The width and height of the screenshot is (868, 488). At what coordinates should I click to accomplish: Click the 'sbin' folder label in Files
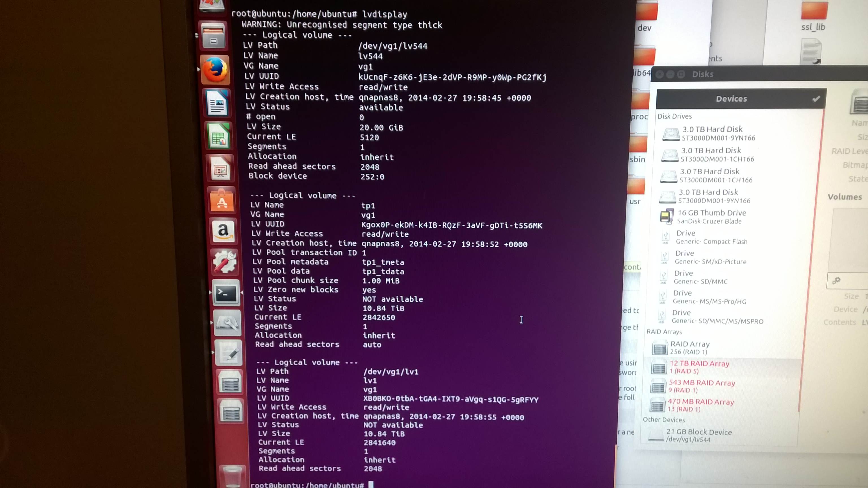pos(637,159)
